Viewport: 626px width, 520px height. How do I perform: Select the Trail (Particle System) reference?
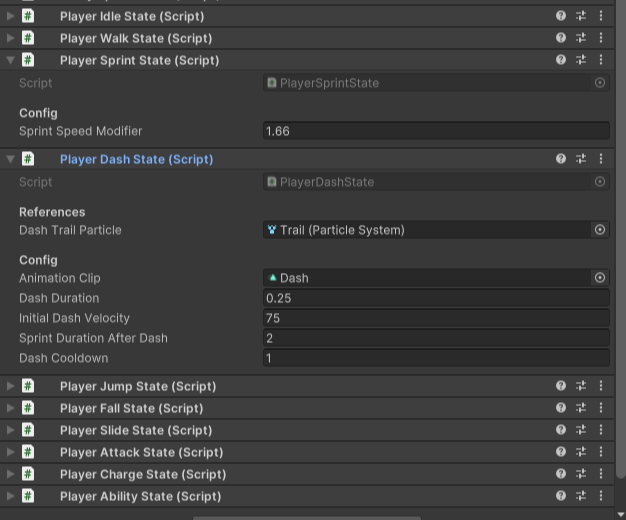(x=427, y=230)
